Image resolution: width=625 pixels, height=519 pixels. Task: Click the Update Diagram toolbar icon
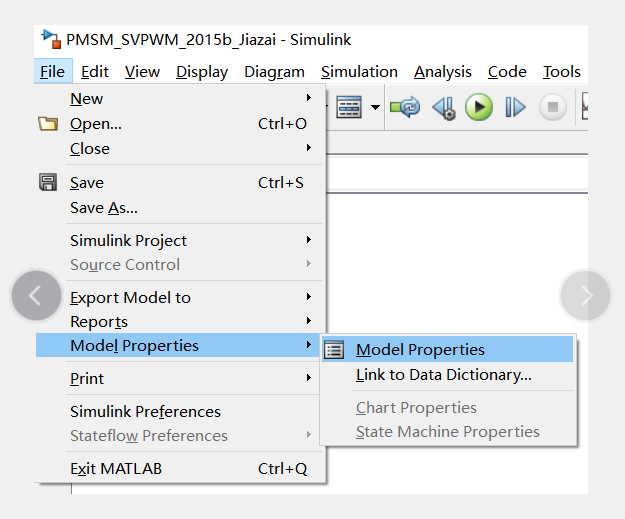pos(405,107)
